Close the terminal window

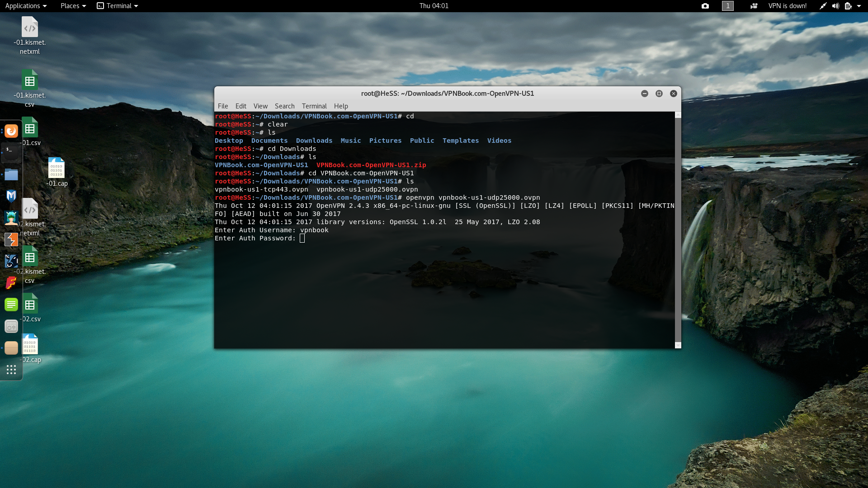coord(674,94)
